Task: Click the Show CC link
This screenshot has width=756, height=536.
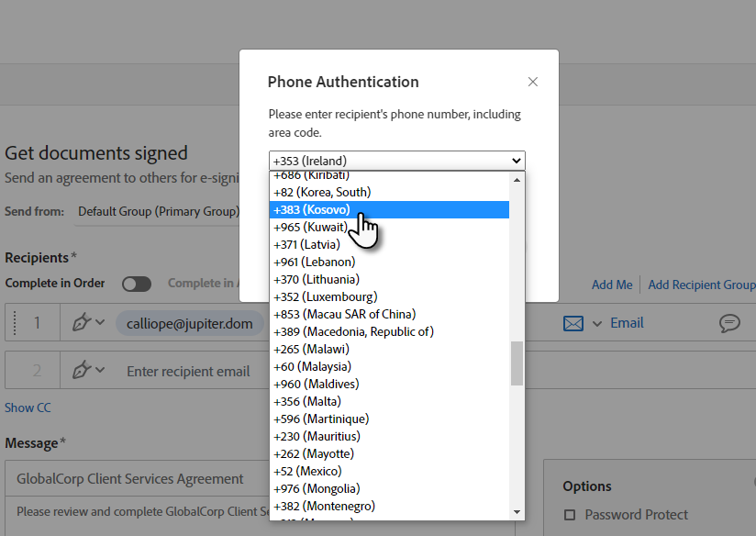Action: click(x=28, y=408)
